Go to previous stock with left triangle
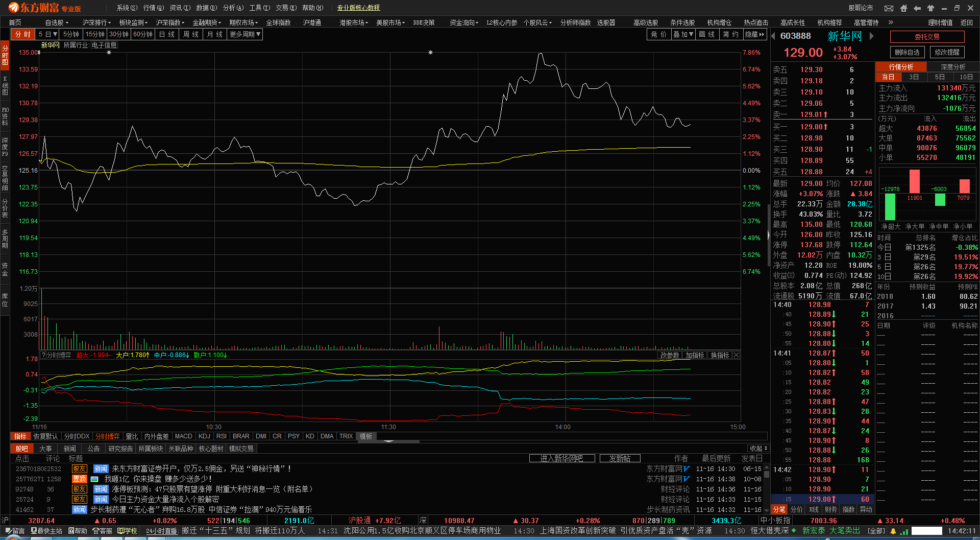The width and height of the screenshot is (980, 540). [773, 36]
